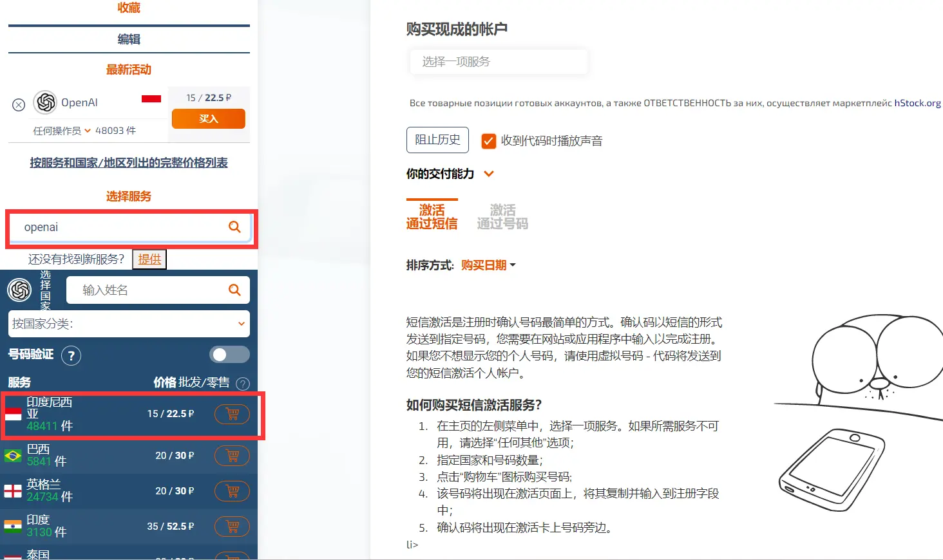Open the 收藏 tab
Viewport: 943px width, 560px height.
[129, 8]
